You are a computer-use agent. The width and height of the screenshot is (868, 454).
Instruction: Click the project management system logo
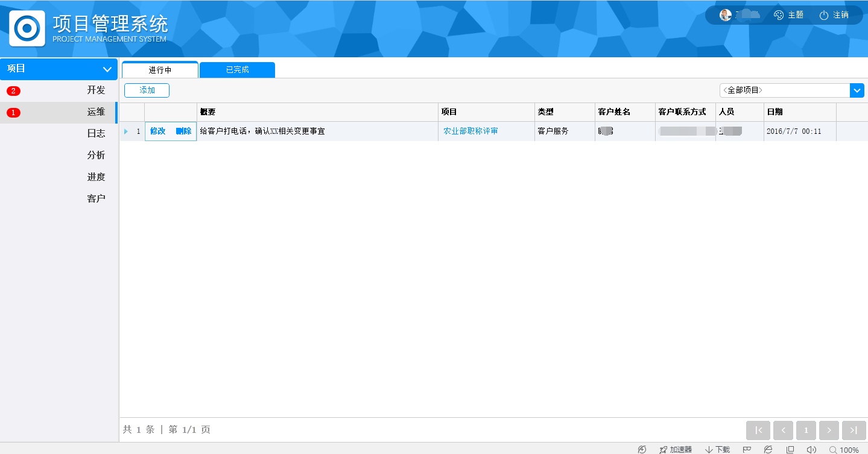pos(27,28)
